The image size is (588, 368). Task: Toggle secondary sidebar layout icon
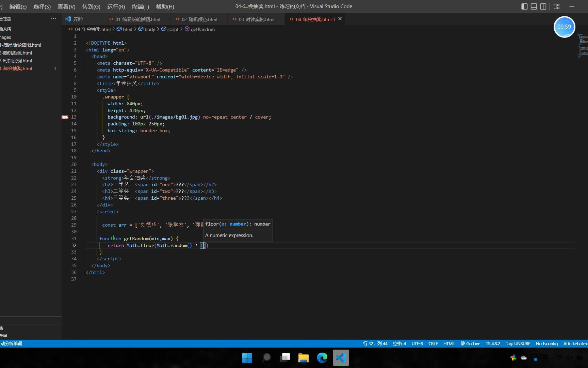(x=543, y=6)
